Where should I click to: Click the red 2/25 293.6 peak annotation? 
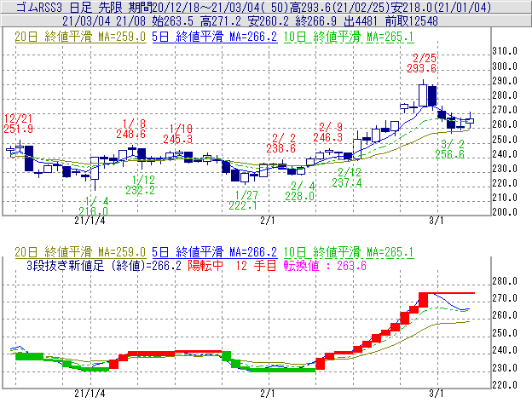422,63
